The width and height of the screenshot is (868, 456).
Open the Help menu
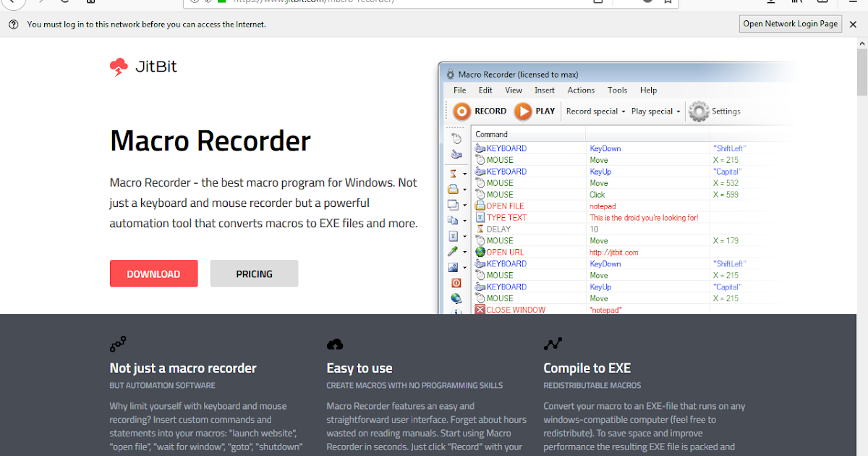pos(649,90)
